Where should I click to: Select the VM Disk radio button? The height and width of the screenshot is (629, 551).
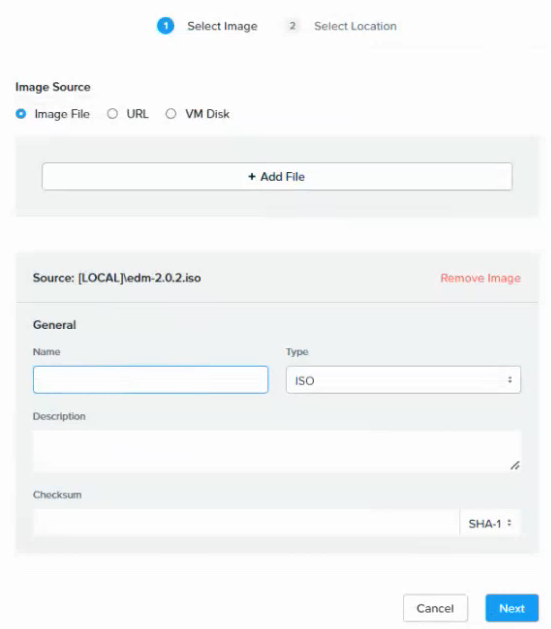coord(171,114)
